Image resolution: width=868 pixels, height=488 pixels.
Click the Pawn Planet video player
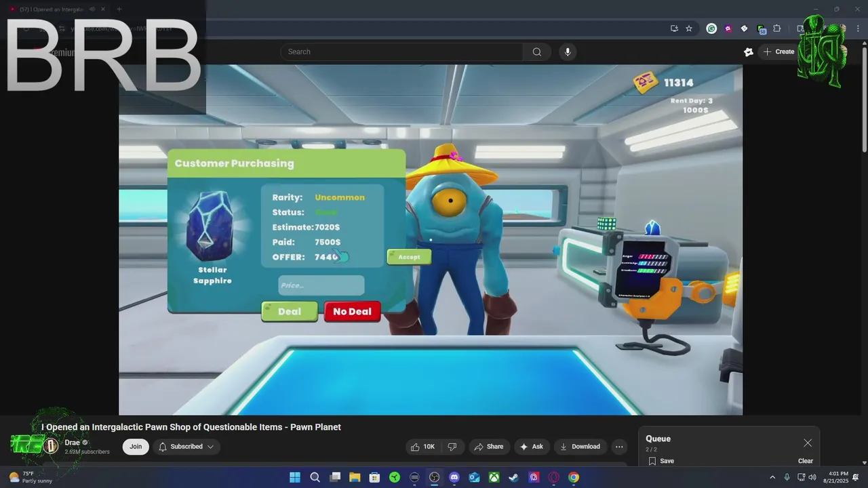tap(431, 240)
